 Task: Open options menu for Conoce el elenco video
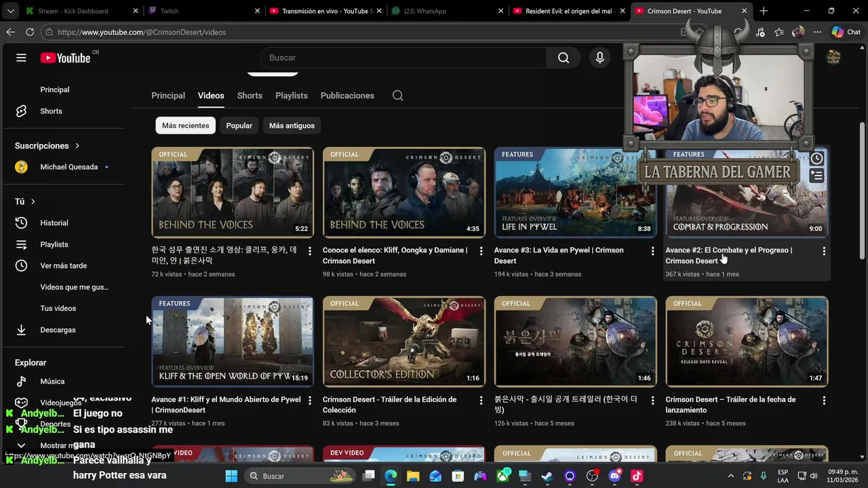point(481,251)
